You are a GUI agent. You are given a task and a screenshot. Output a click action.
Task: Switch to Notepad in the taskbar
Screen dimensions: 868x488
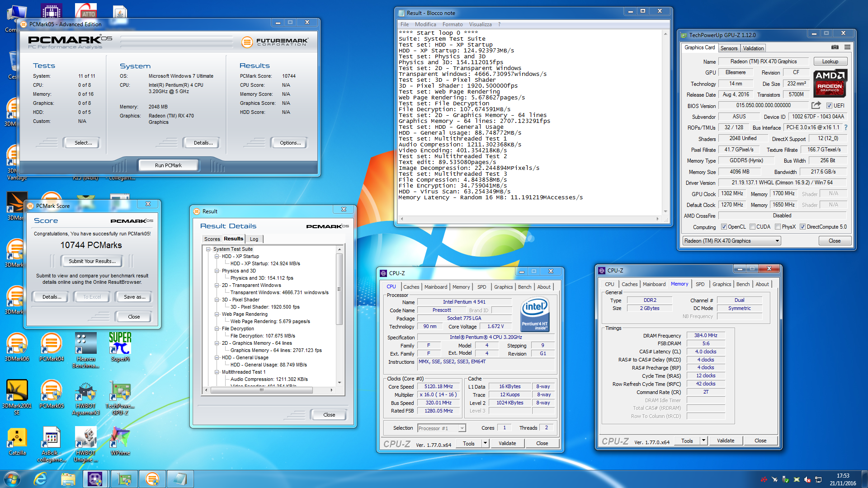(x=180, y=479)
